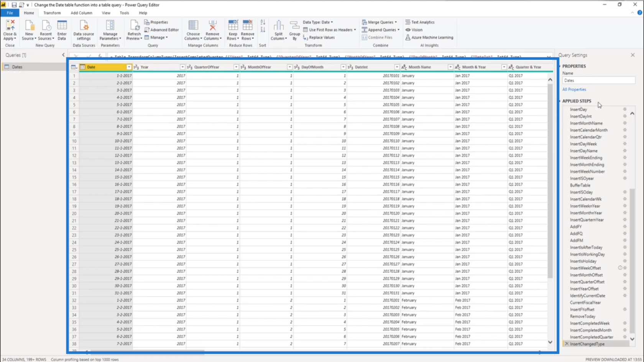Open Data source settings

pos(84,30)
